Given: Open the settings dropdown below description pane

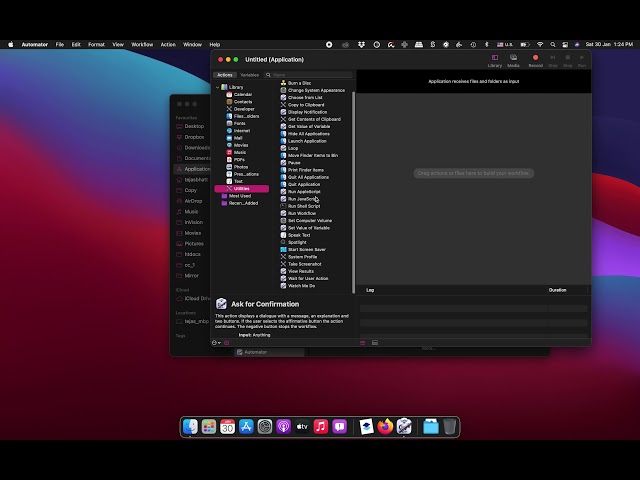Looking at the screenshot, I should (x=216, y=343).
